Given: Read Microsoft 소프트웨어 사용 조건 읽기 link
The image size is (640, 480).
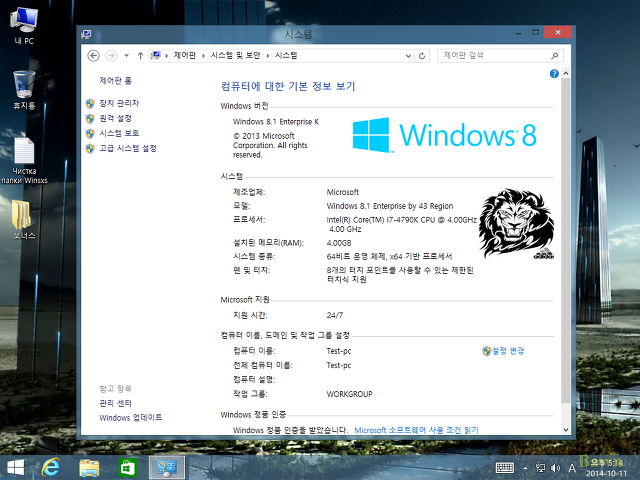Looking at the screenshot, I should [416, 430].
